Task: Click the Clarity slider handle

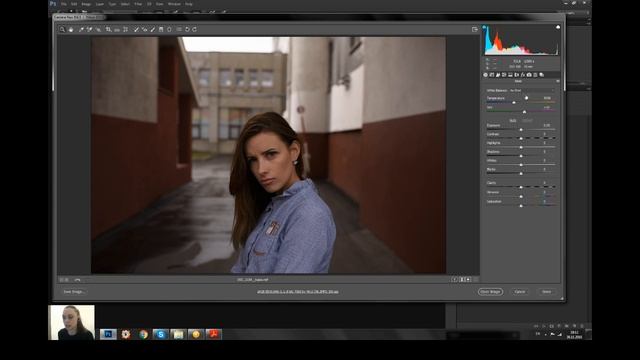Action: [521, 187]
